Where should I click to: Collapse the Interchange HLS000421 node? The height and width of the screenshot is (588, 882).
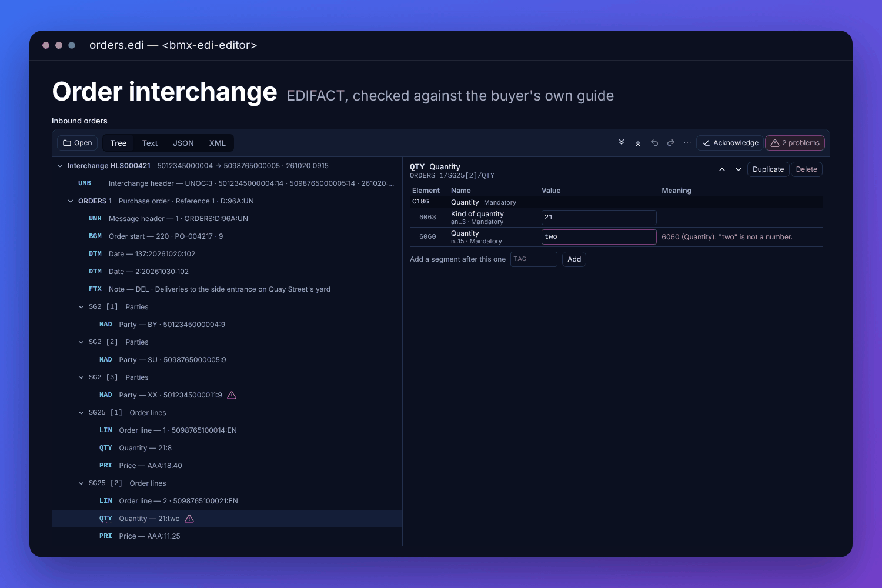(60, 166)
